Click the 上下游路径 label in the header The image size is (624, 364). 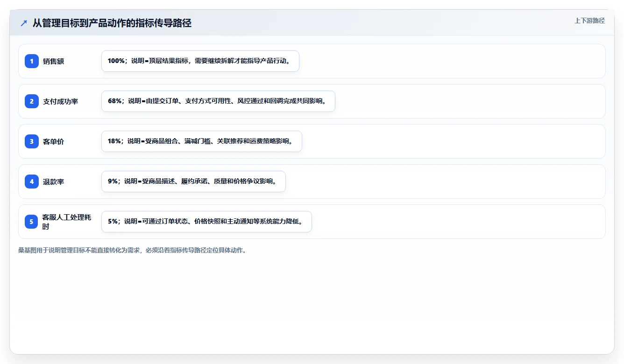coord(589,21)
